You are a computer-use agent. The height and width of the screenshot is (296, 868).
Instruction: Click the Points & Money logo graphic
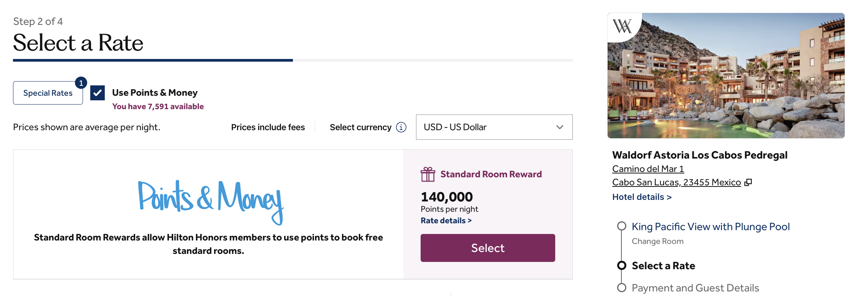[210, 201]
